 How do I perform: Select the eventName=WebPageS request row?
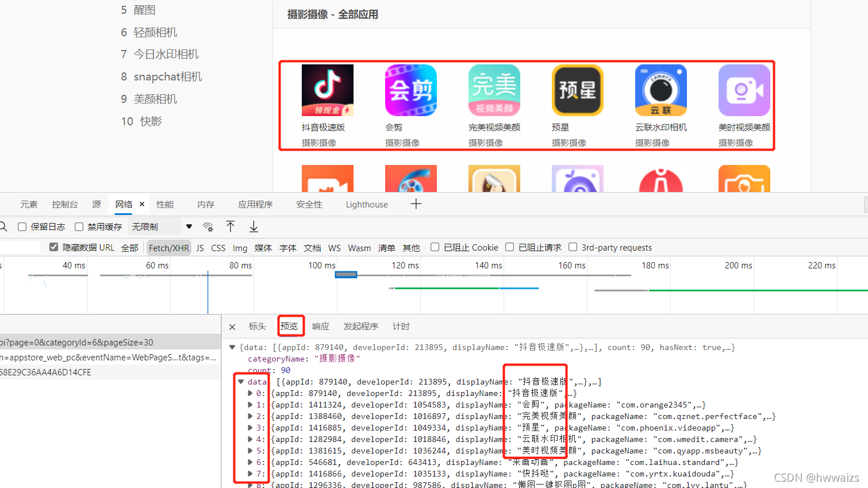[x=110, y=358]
